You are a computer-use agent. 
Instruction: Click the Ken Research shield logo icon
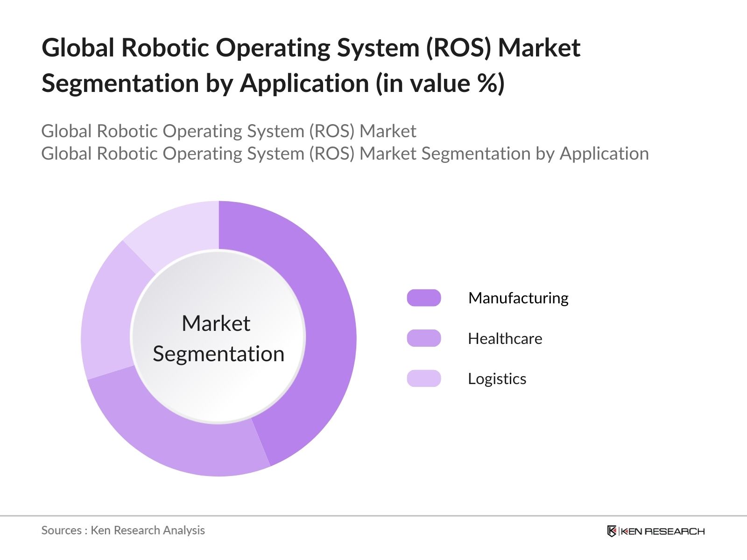[612, 531]
